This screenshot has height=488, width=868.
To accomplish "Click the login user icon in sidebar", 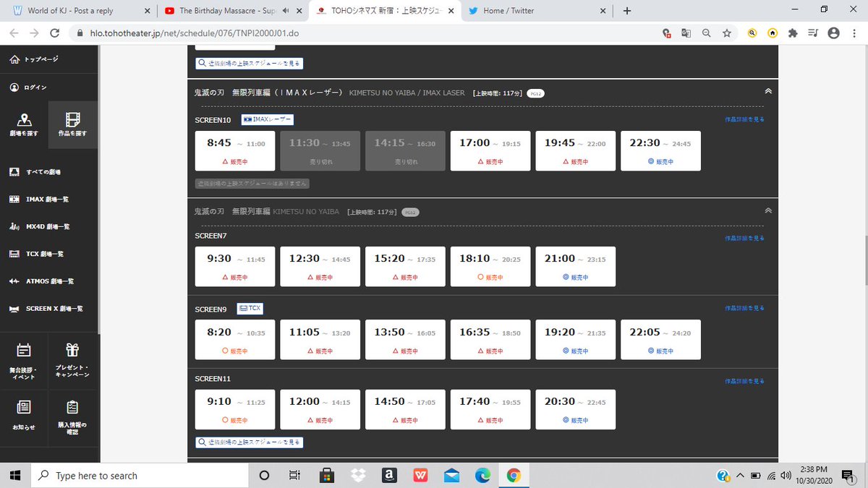I will pos(14,87).
